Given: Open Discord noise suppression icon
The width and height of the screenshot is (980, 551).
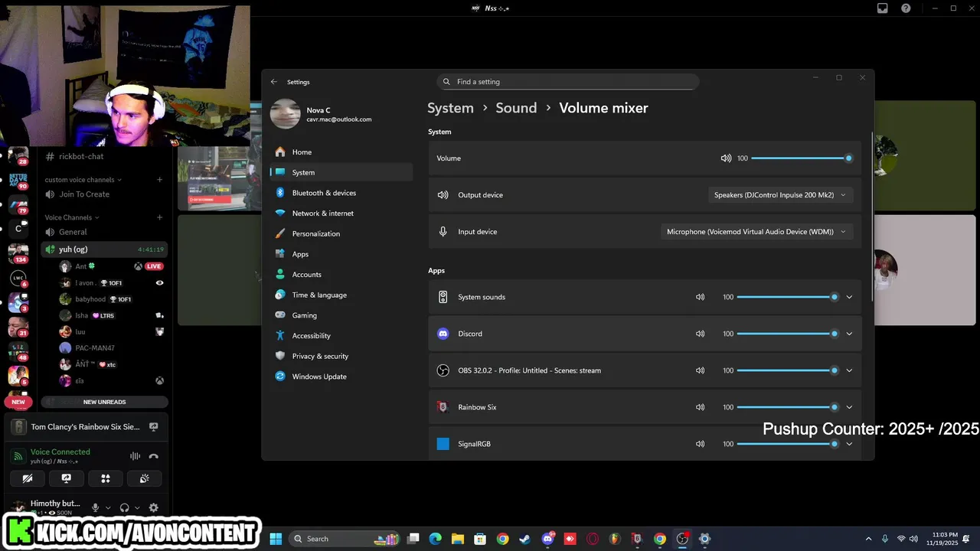Looking at the screenshot, I should coord(135,456).
